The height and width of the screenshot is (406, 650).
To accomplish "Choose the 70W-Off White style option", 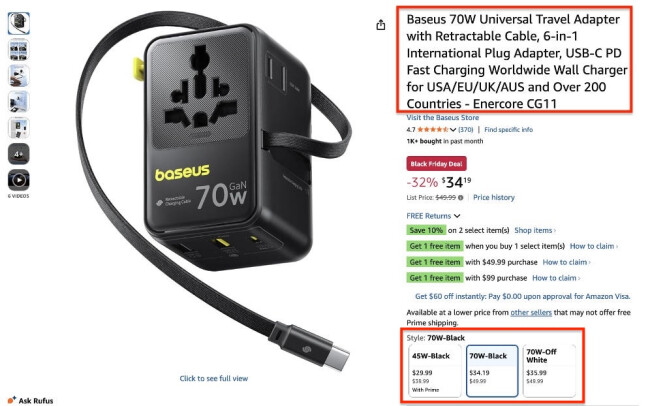I will pyautogui.click(x=549, y=371).
